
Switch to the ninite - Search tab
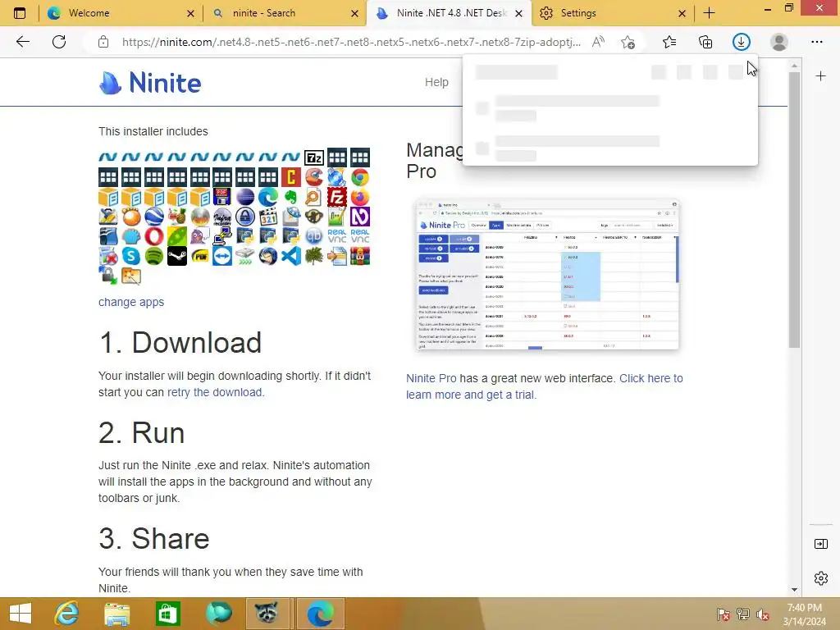pos(285,13)
